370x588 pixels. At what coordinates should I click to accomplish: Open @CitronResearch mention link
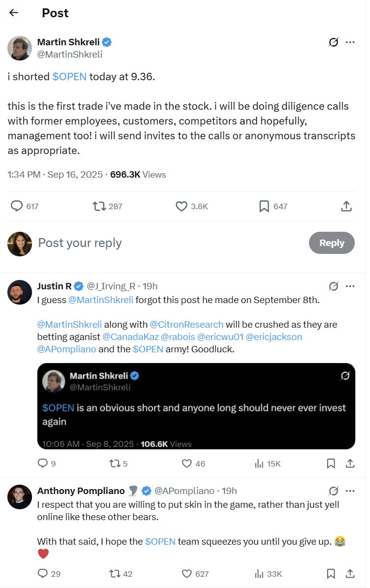[x=186, y=324]
